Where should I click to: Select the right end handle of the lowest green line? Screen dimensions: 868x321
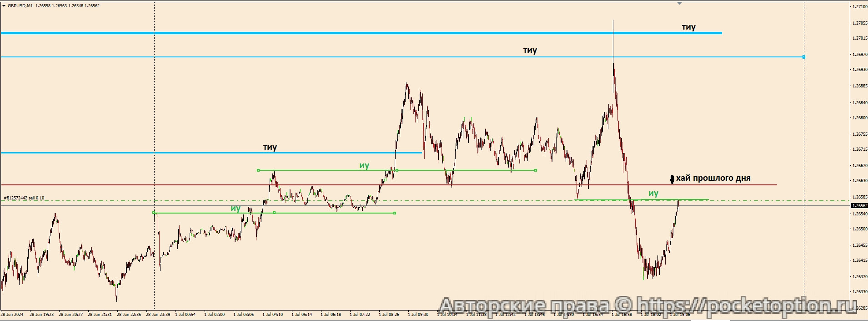[x=395, y=213]
